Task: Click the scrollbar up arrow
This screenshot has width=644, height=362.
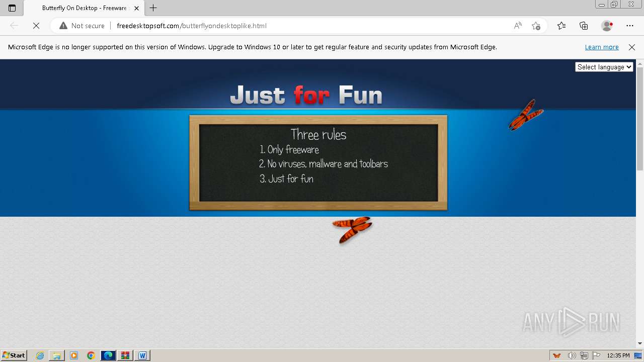Action: pos(640,63)
